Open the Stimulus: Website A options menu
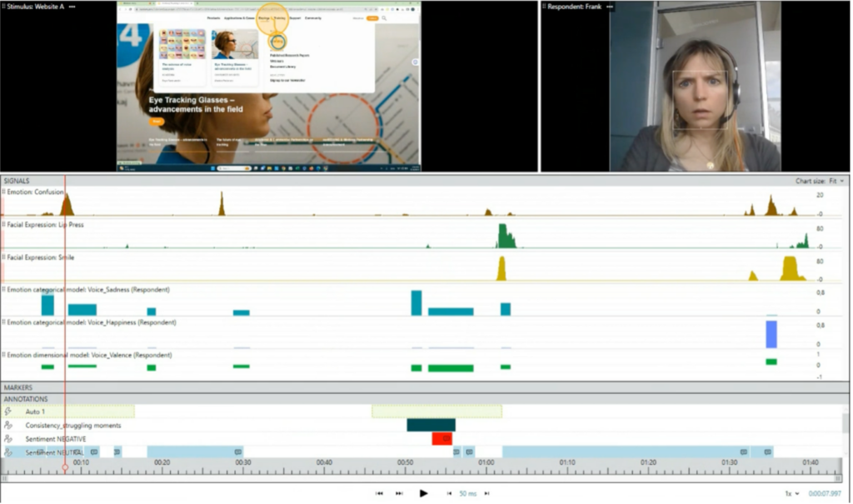The width and height of the screenshot is (853, 504). click(x=70, y=7)
